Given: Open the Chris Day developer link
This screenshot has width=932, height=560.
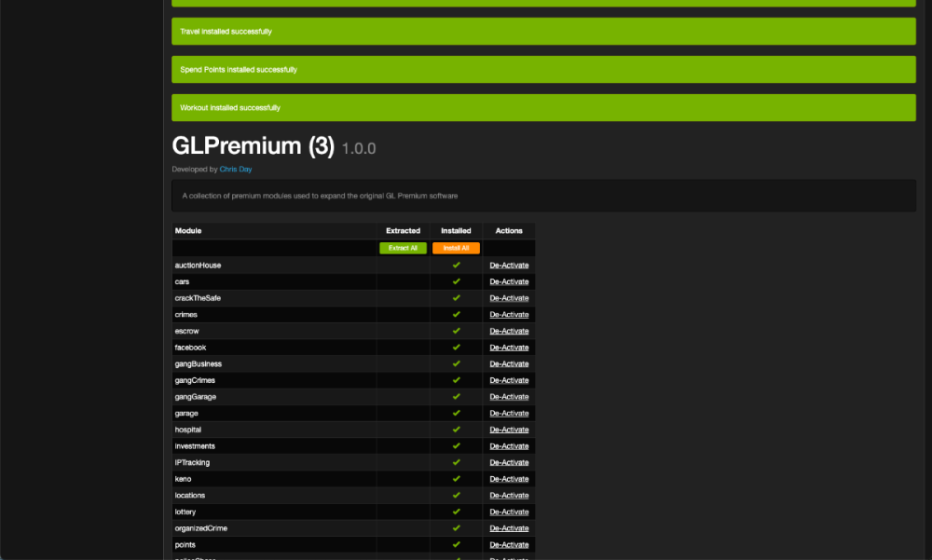Looking at the screenshot, I should pos(235,170).
